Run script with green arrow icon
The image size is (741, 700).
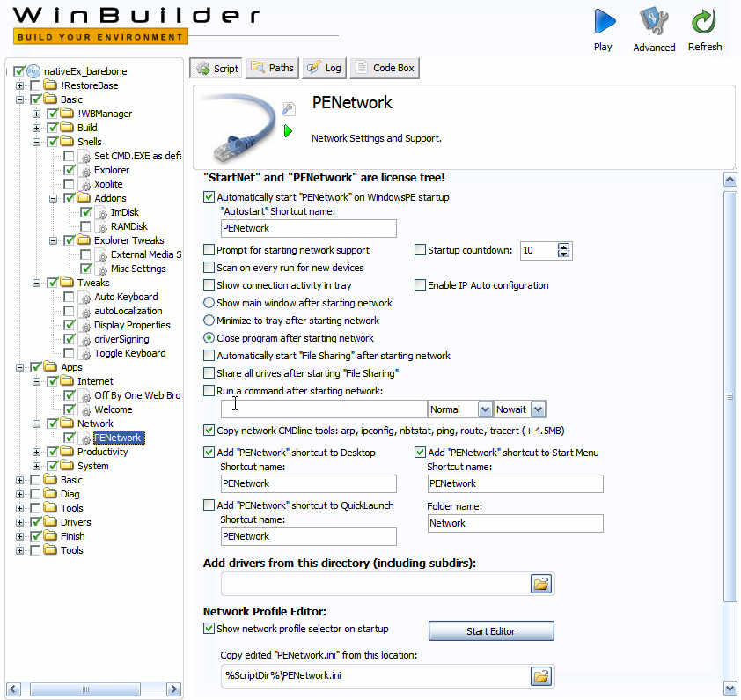[288, 131]
